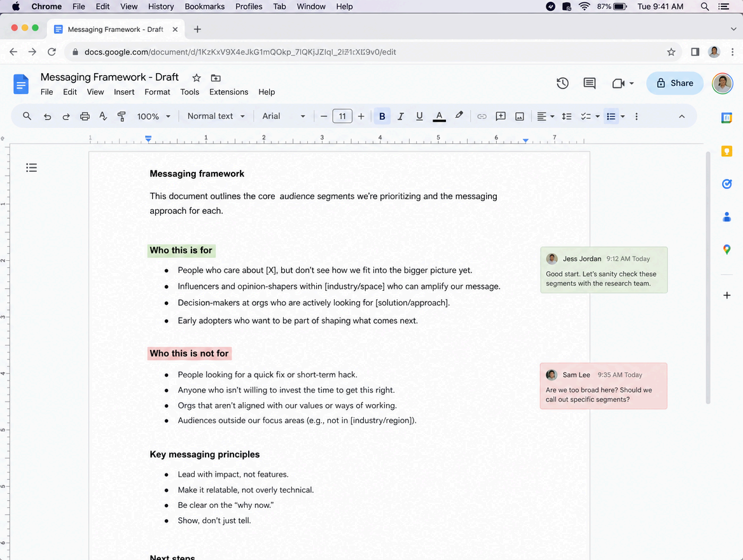The height and width of the screenshot is (560, 743).
Task: Toggle bold formatting
Action: coord(382,116)
